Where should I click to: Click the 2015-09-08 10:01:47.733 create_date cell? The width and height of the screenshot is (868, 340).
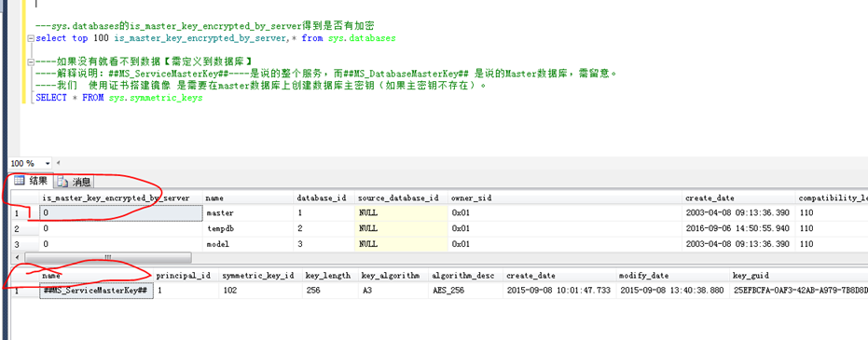pos(559,291)
